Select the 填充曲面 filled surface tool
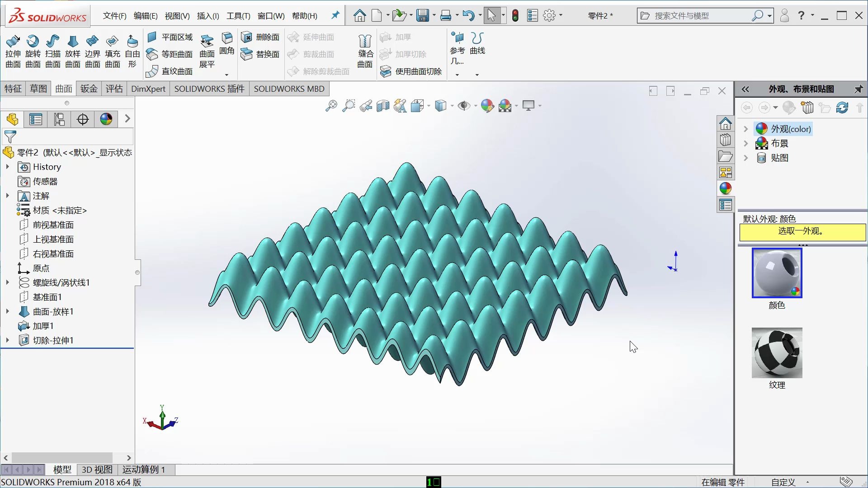 (112, 52)
